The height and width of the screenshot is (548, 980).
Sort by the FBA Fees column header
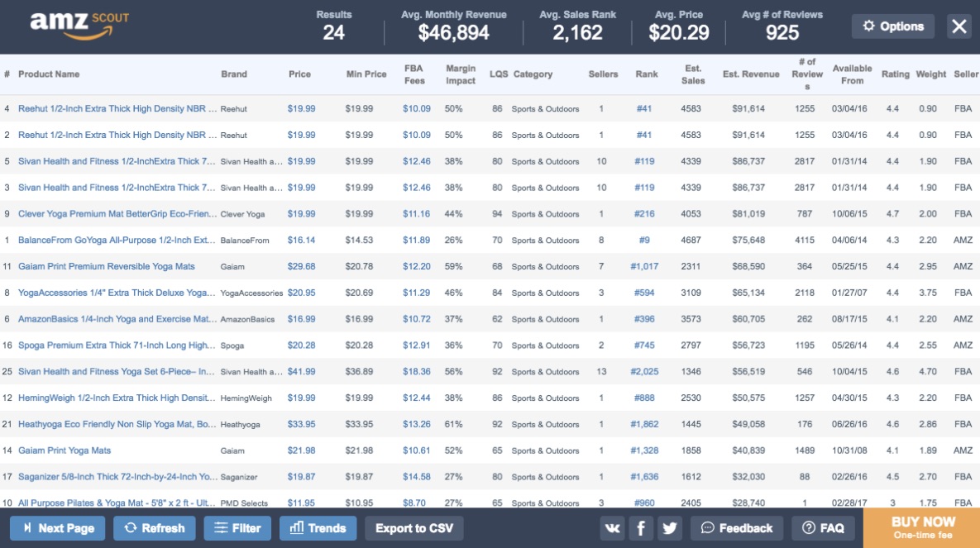414,74
